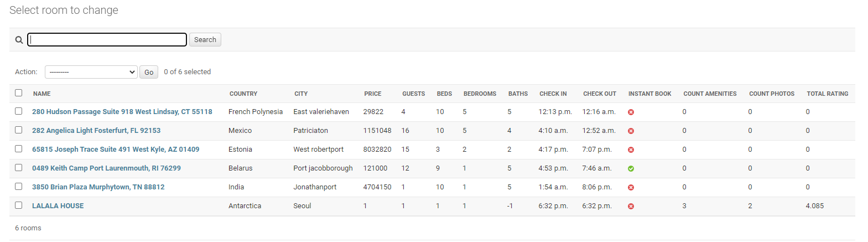Check the box for LALALA HOUSE
The image size is (868, 242).
click(19, 205)
